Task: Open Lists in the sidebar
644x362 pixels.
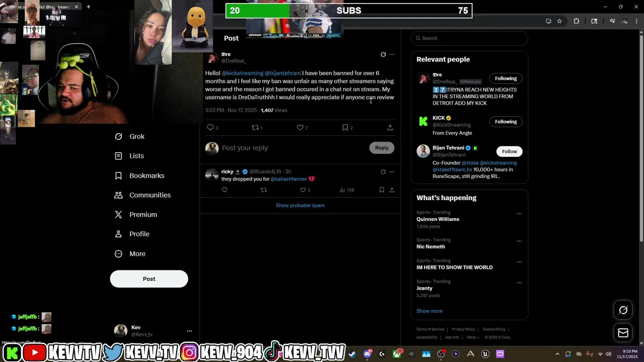Action: [x=129, y=156]
